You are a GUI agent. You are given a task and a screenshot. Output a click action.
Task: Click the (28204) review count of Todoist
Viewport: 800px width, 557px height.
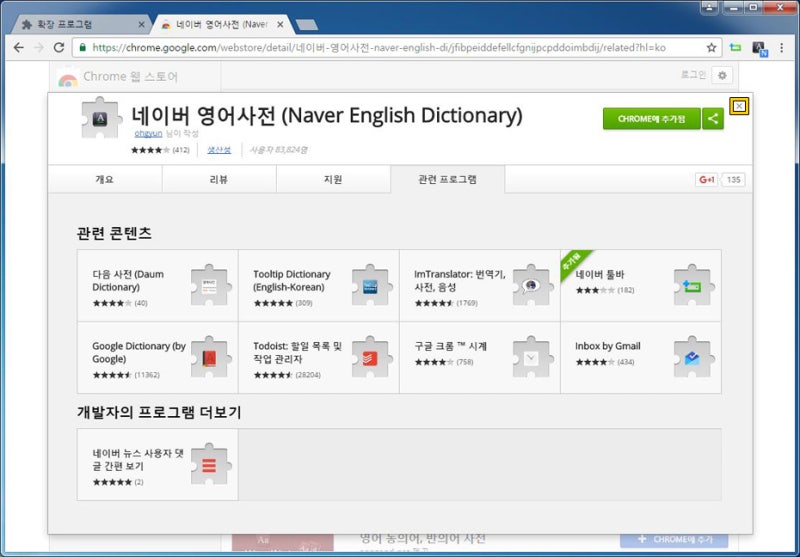308,375
